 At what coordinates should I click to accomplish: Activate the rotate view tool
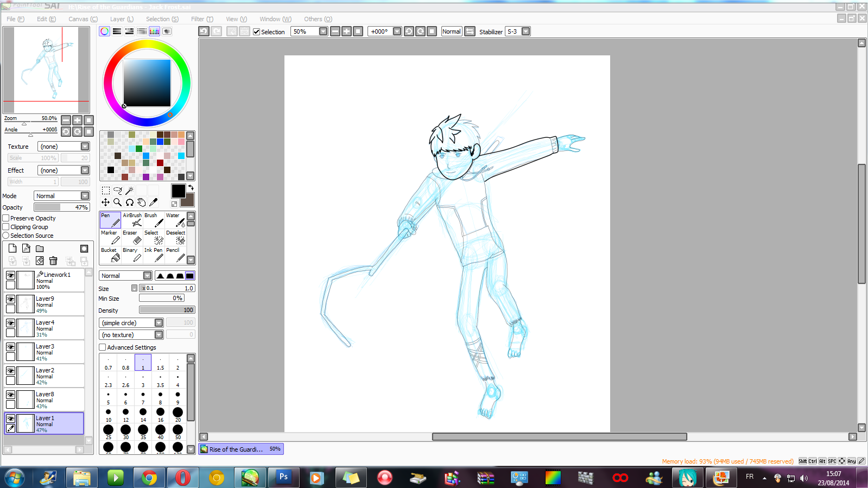(x=130, y=202)
